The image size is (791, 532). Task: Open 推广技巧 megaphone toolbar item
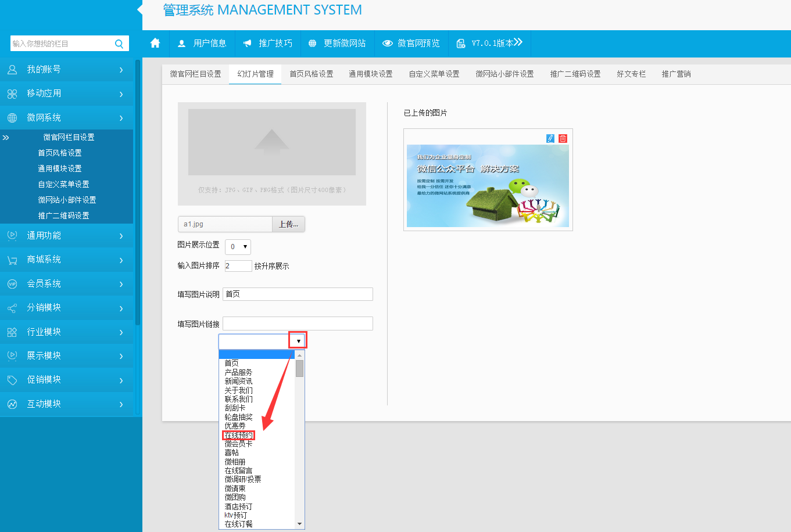point(268,43)
